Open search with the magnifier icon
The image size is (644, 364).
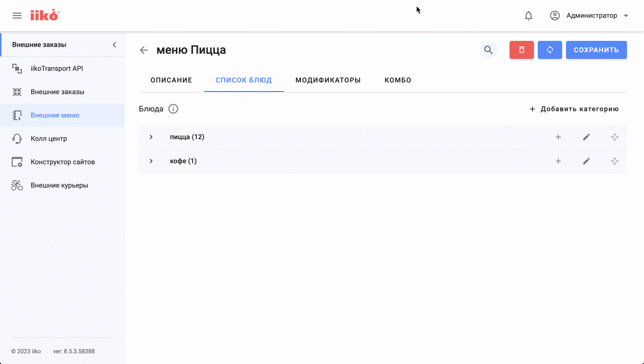pyautogui.click(x=488, y=50)
